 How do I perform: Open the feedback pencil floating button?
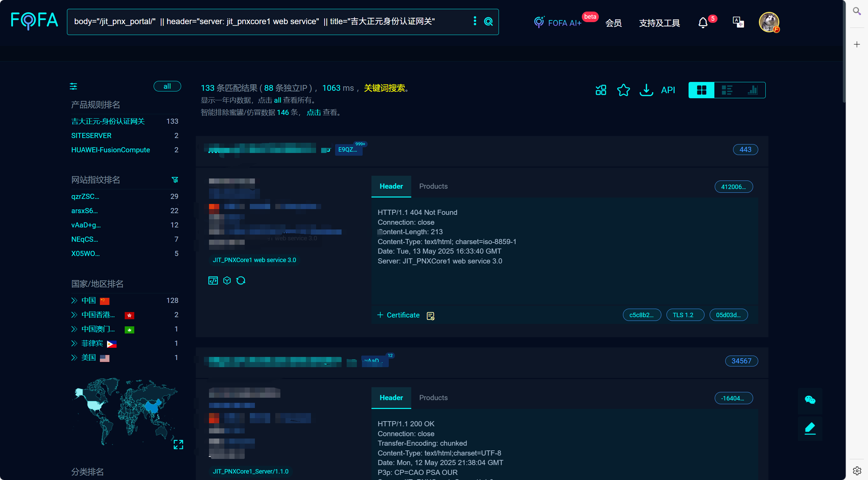click(810, 428)
